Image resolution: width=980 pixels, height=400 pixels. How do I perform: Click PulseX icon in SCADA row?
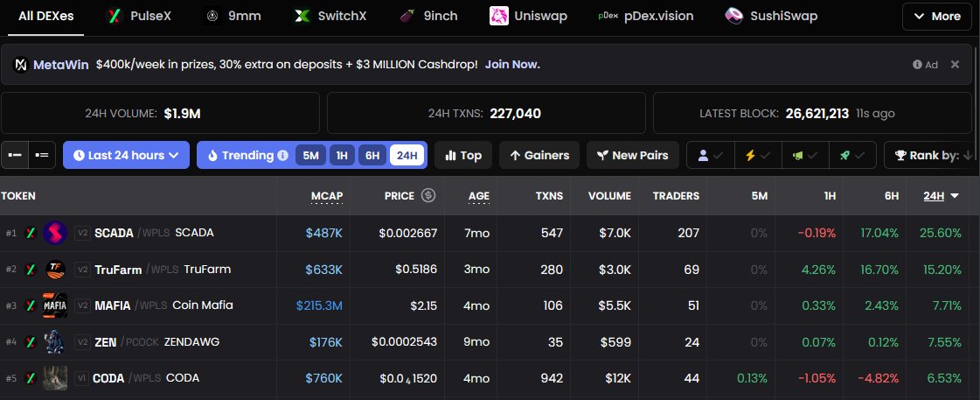pos(30,233)
